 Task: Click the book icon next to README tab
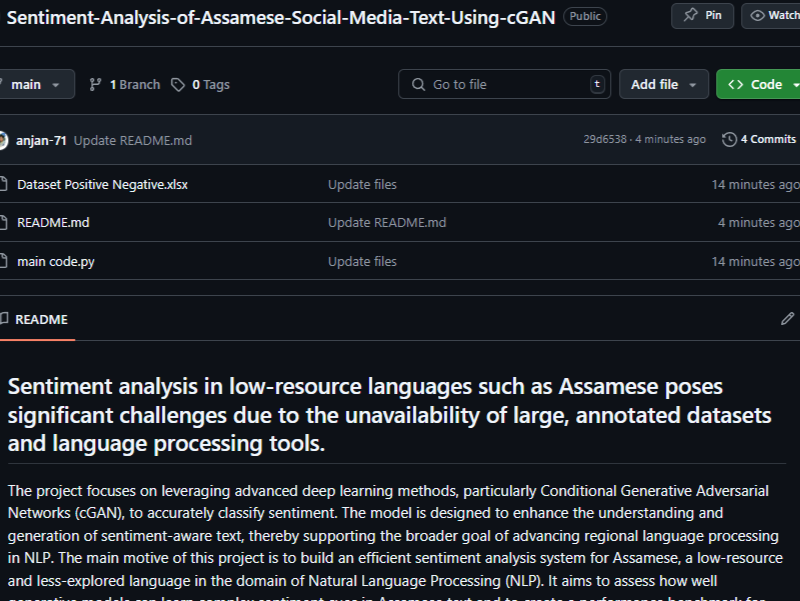pos(4,319)
